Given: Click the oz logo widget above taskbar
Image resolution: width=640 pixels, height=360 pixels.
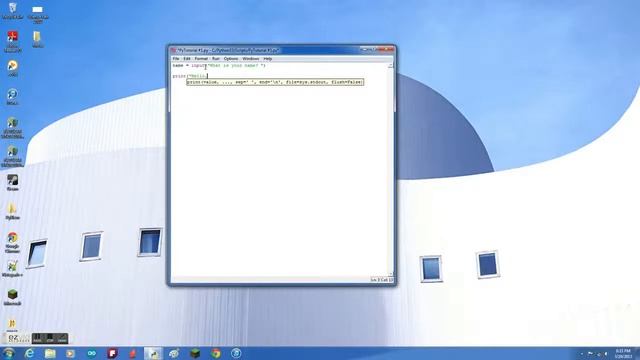Looking at the screenshot, I should pos(18,338).
